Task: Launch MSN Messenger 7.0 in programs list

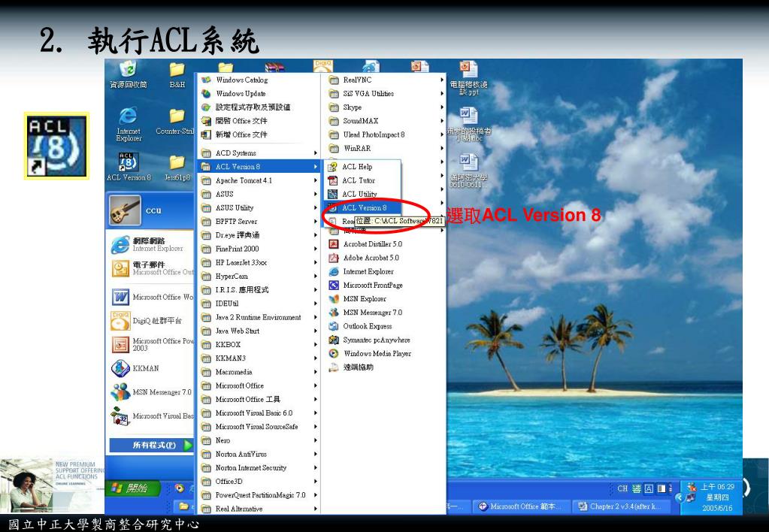Action: click(x=384, y=313)
